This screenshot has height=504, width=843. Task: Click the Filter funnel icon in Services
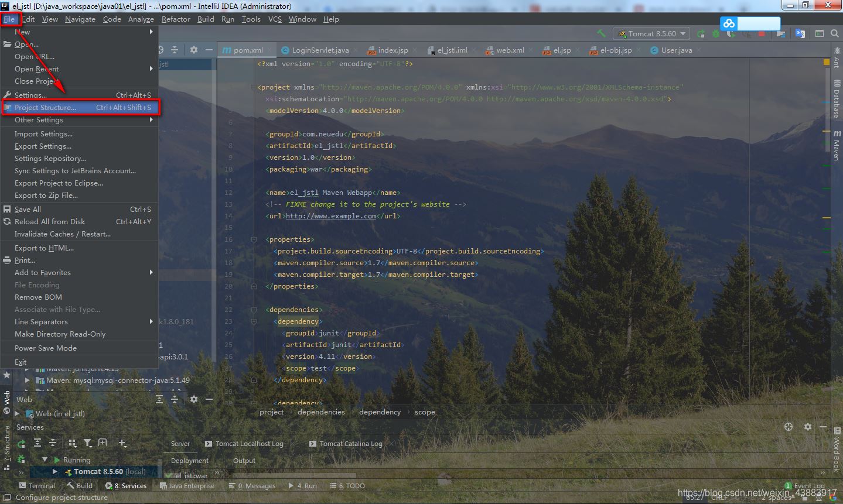click(87, 443)
